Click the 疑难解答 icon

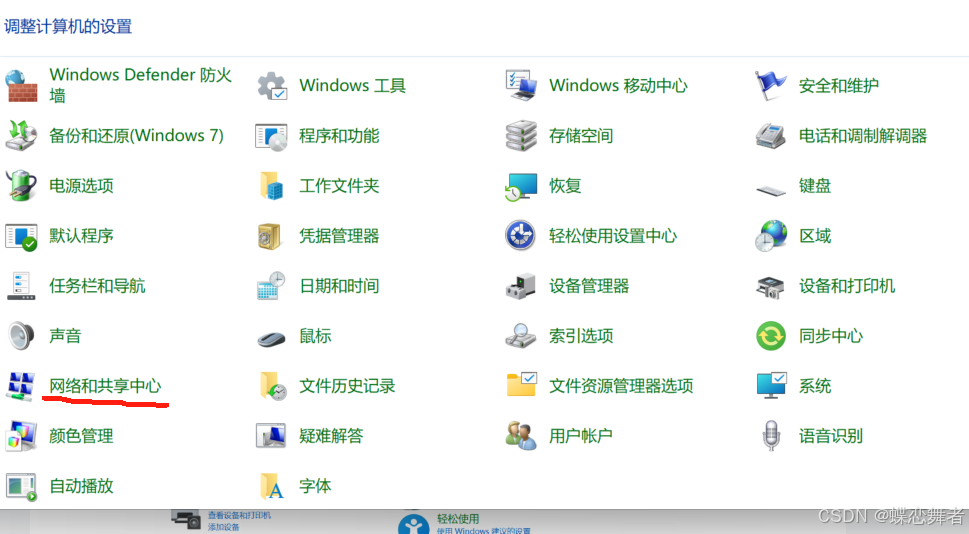[x=271, y=435]
